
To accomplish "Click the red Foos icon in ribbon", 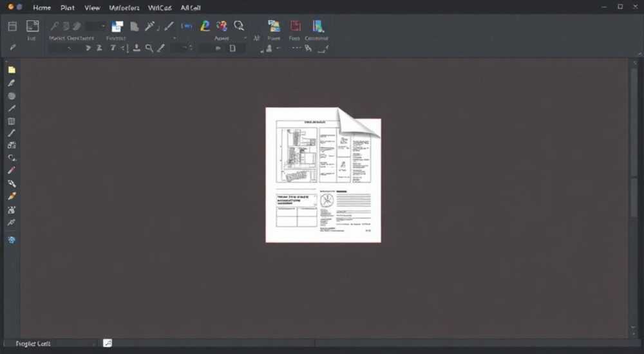I will point(295,26).
